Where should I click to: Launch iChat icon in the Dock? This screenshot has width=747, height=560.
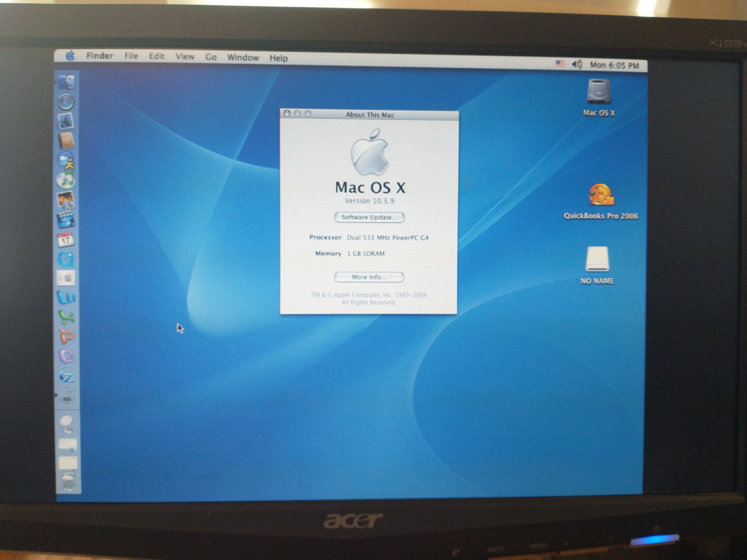(66, 161)
